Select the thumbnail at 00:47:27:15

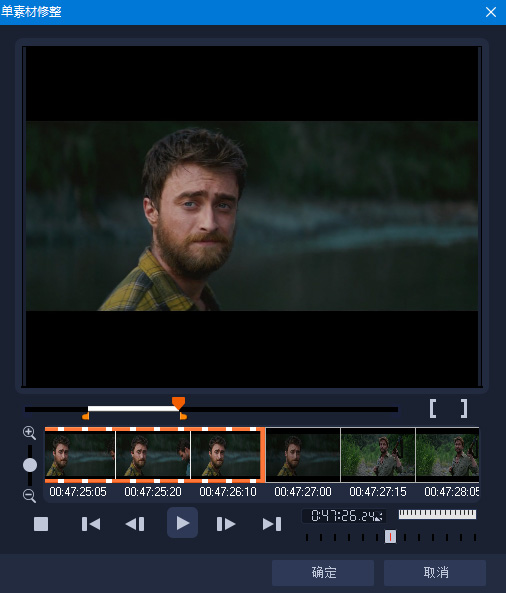(378, 455)
